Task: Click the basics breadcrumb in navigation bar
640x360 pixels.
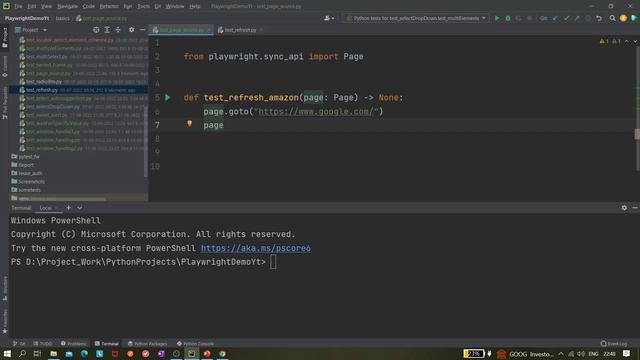Action: [x=62, y=18]
